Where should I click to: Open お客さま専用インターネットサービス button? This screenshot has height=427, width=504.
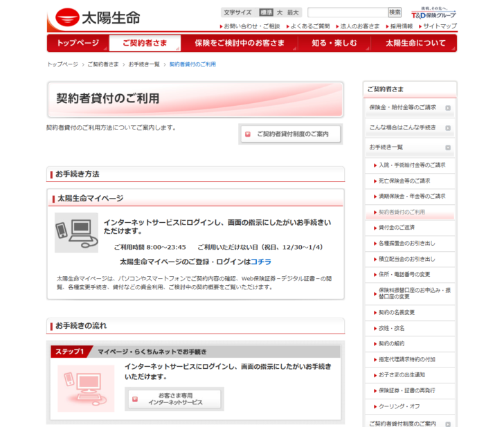174,399
